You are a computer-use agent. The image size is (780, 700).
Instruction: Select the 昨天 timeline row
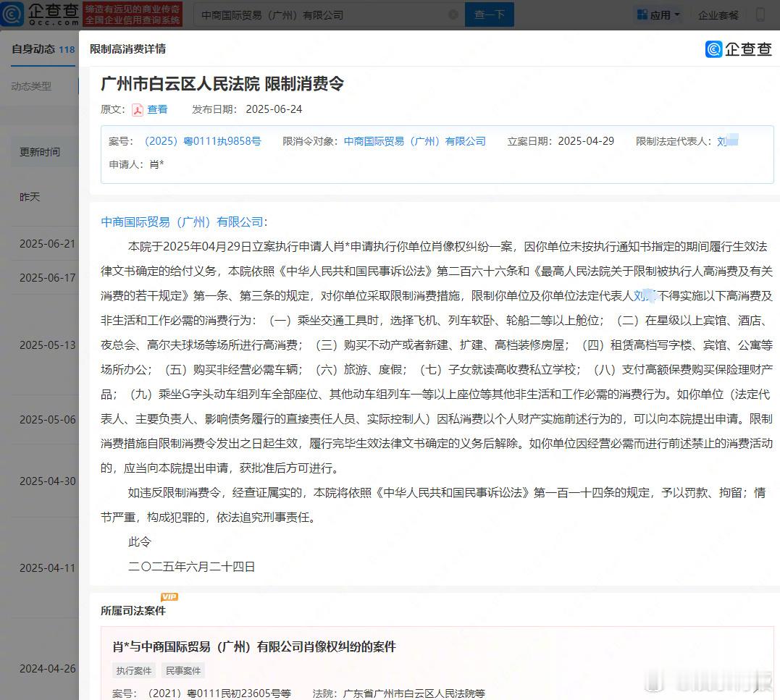30,197
